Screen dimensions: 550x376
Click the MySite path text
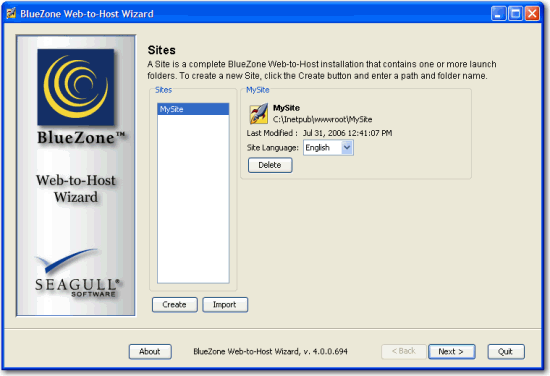[x=322, y=120]
